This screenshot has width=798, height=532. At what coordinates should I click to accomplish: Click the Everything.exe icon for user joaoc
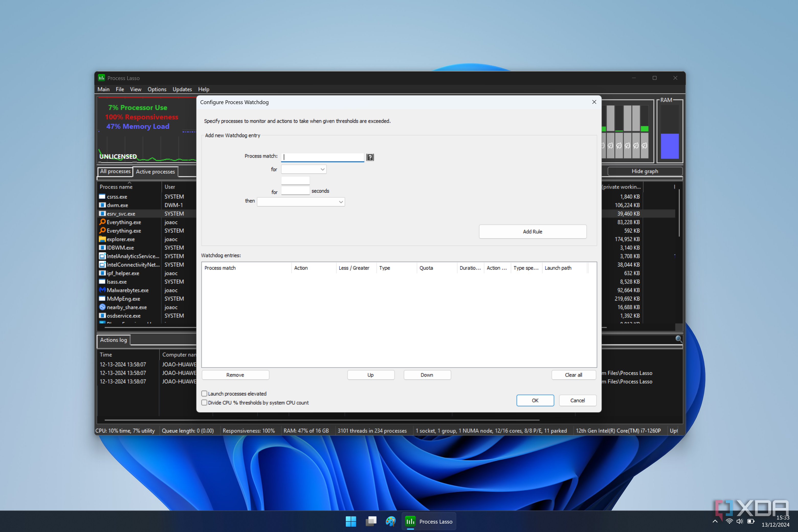click(x=102, y=222)
